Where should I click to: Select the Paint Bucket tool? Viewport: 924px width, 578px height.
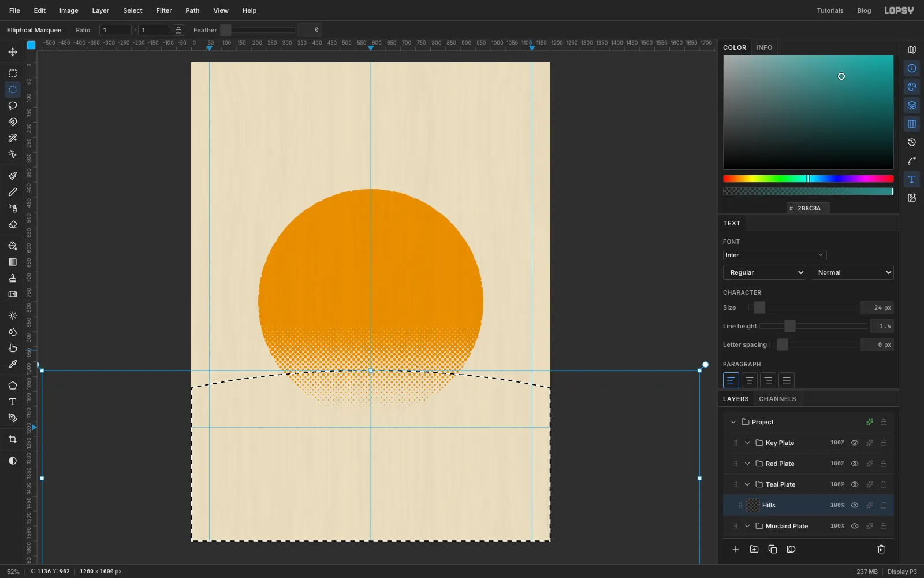pos(13,246)
